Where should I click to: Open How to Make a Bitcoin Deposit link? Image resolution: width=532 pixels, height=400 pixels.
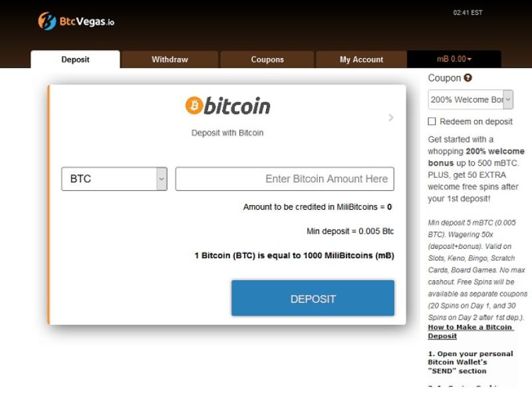(471, 331)
